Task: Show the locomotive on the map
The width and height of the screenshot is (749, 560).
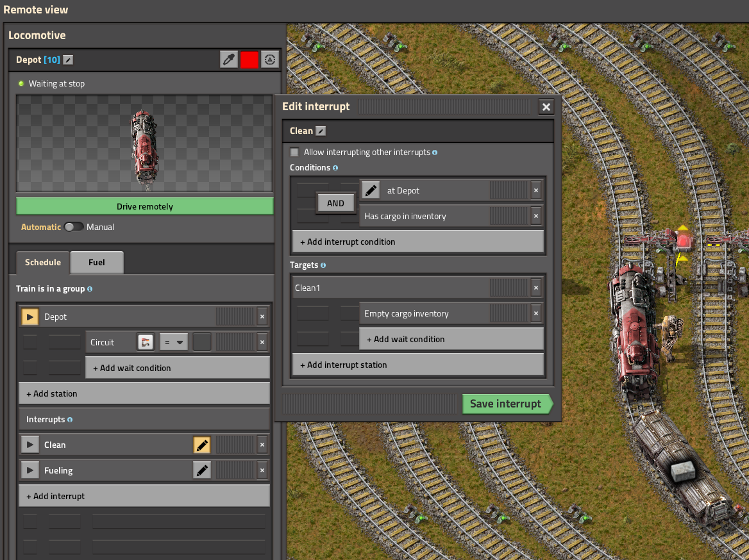Action: 270,59
